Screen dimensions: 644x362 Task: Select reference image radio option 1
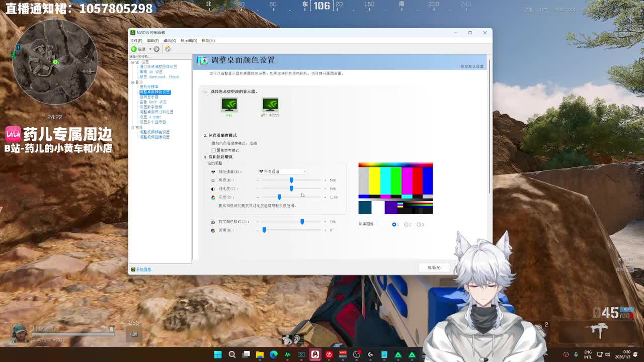click(x=394, y=224)
